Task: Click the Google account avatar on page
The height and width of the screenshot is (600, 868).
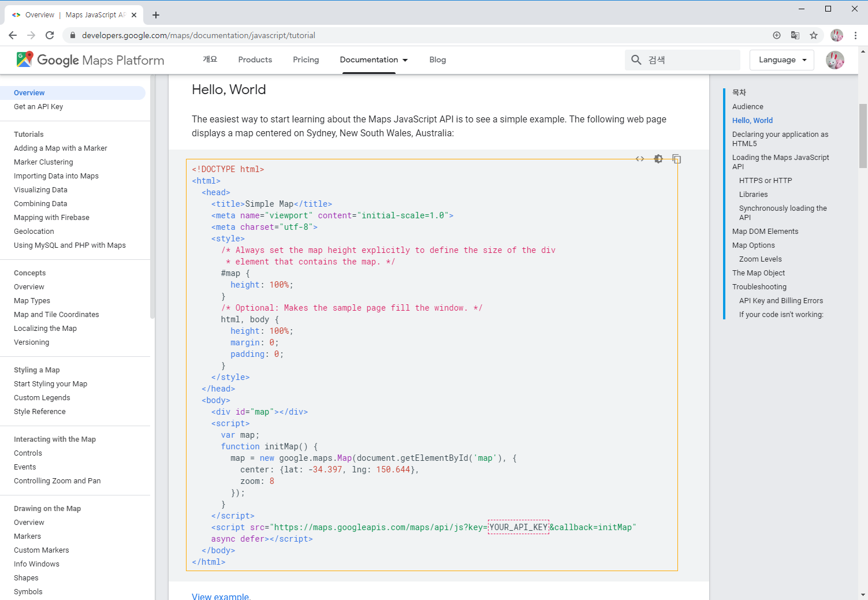Action: point(835,59)
